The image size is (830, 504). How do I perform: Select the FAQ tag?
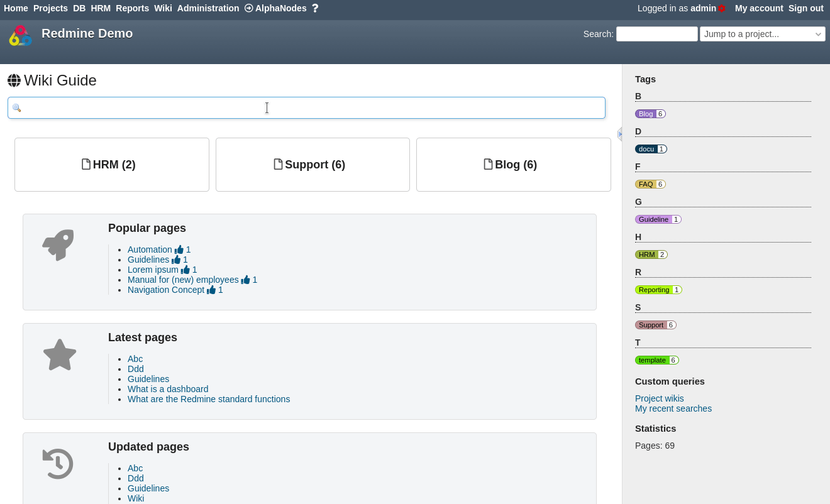click(x=646, y=184)
